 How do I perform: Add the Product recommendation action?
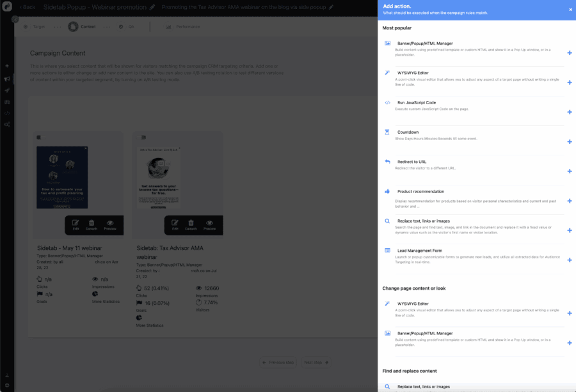[x=569, y=201]
